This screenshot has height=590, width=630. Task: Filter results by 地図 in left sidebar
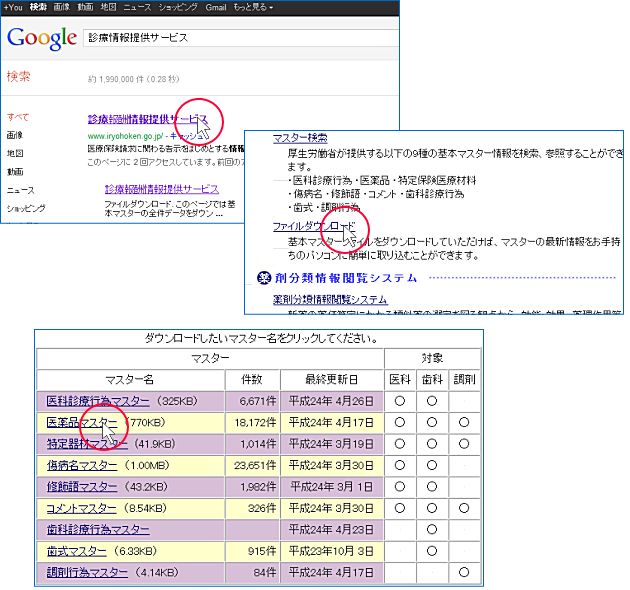coord(14,153)
